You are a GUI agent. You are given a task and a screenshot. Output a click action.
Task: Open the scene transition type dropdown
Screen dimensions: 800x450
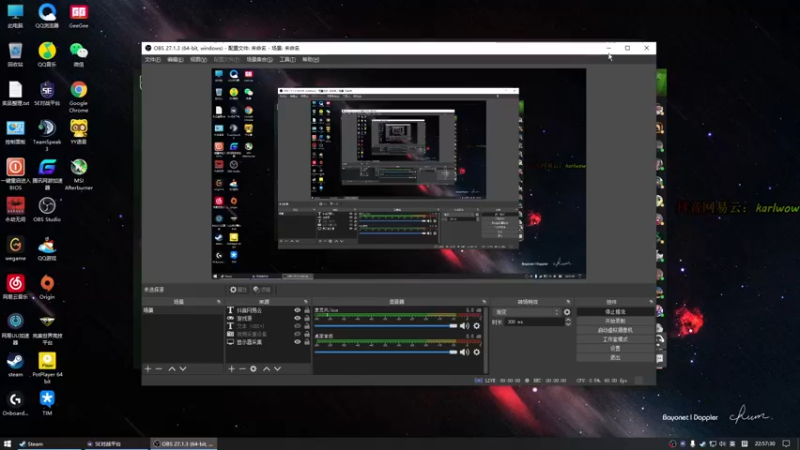(527, 312)
